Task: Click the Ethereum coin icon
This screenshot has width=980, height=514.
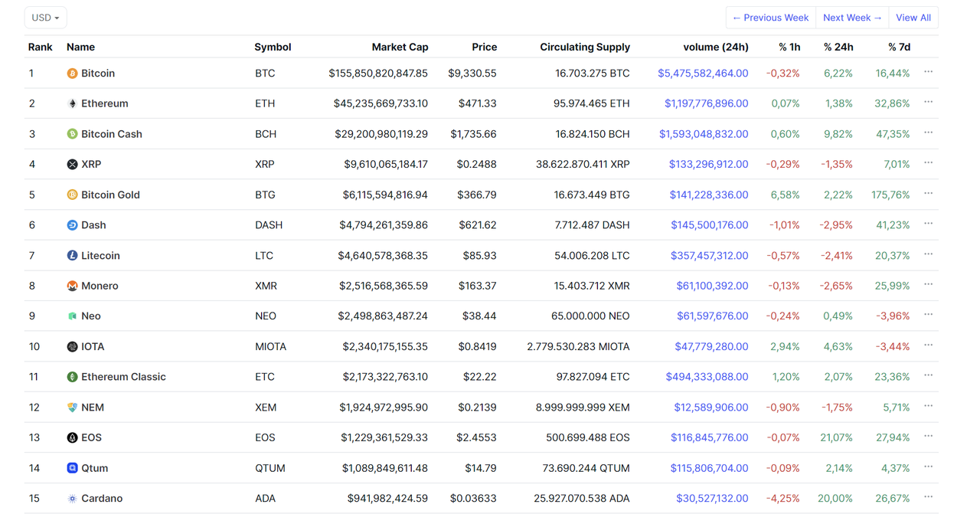Action: tap(72, 103)
